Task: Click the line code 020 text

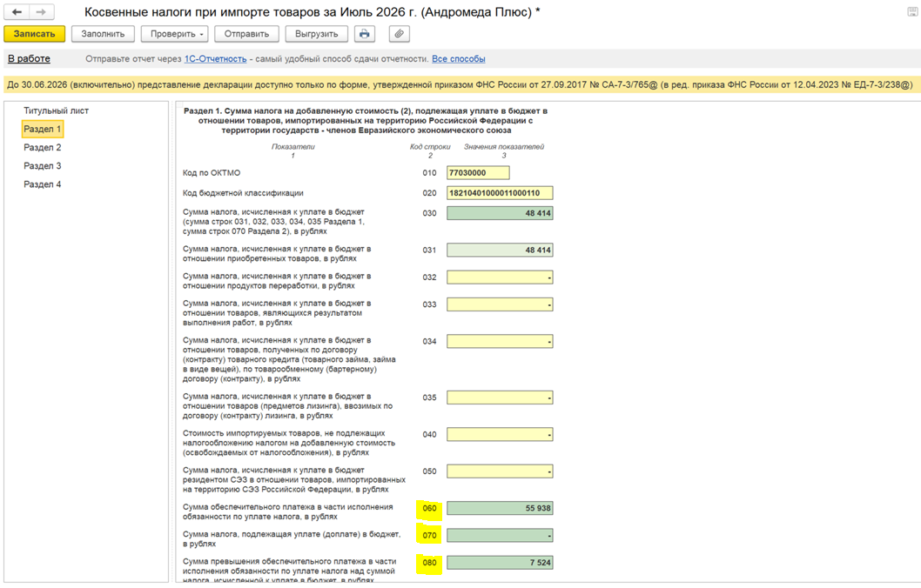Action: 429,193
